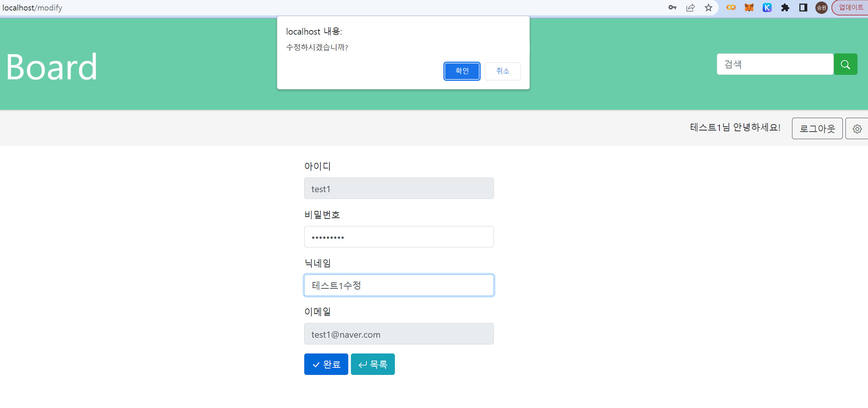Image resolution: width=868 pixels, height=408 pixels.
Task: Open saved passwords via the key icon
Action: tap(672, 8)
